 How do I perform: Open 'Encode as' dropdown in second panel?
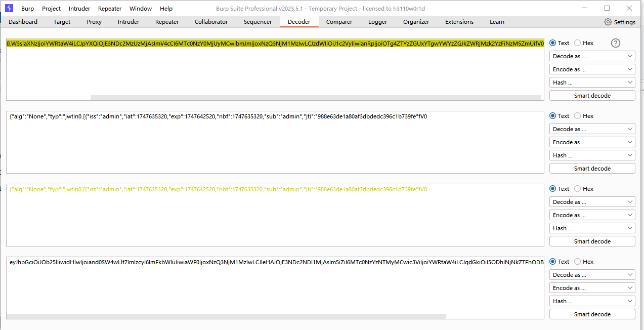pyautogui.click(x=592, y=142)
